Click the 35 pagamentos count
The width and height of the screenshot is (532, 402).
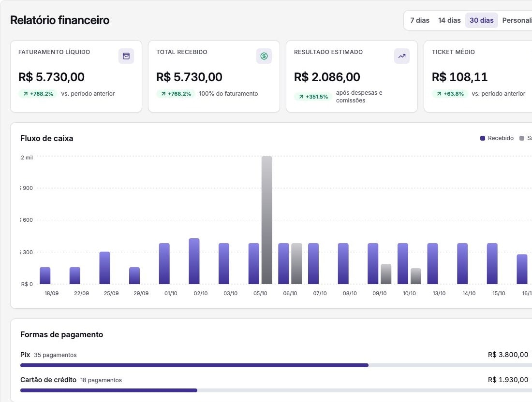(x=55, y=355)
